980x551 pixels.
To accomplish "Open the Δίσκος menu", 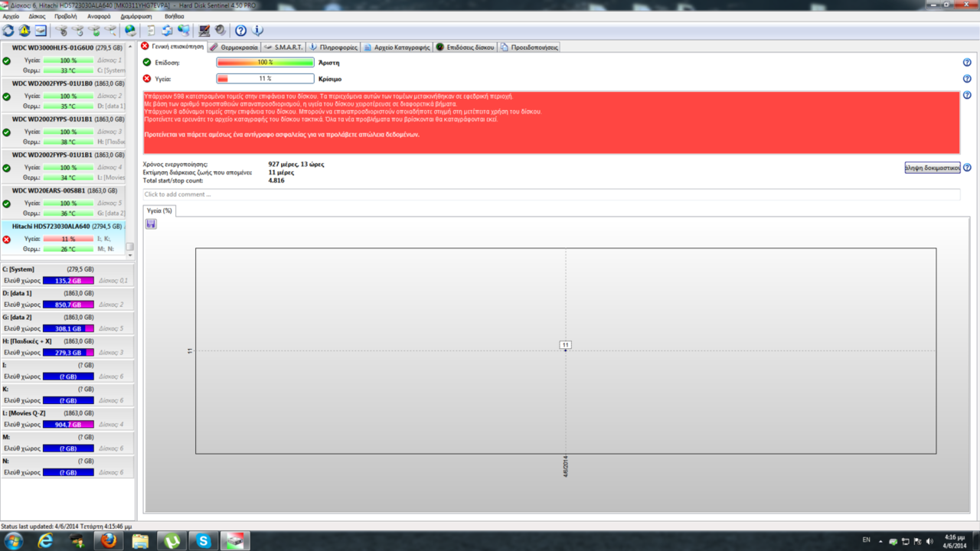I will tap(37, 16).
